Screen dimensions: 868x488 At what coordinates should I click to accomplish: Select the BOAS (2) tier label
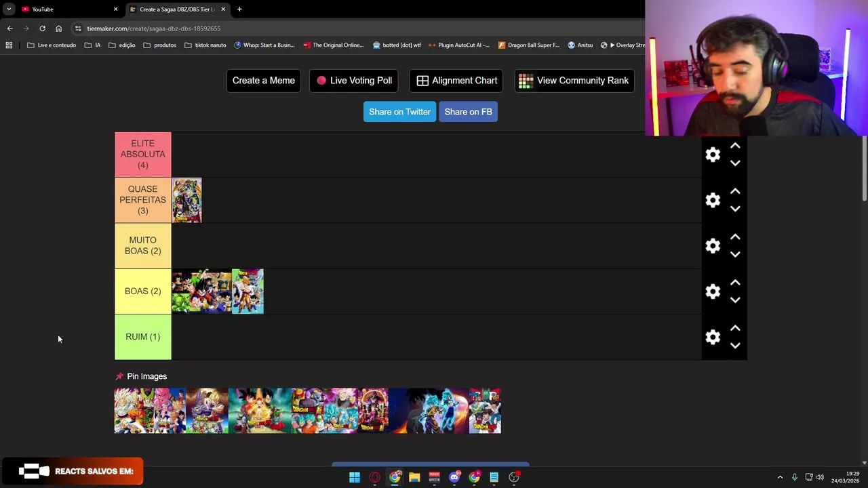pyautogui.click(x=143, y=291)
